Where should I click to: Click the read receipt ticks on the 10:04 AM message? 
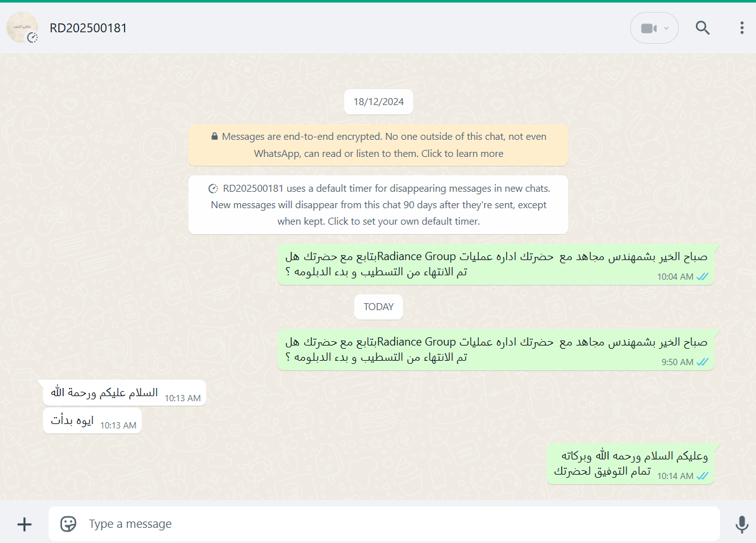click(702, 277)
